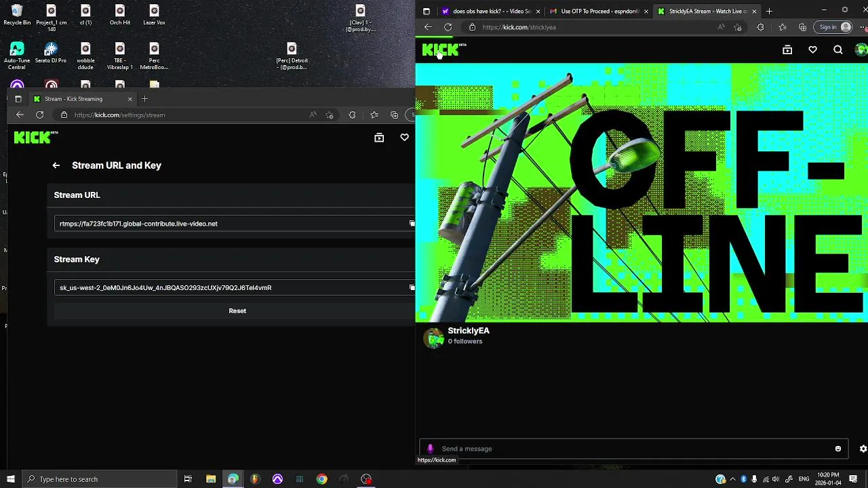Open favorites list in settings browser toolbar

(374, 115)
